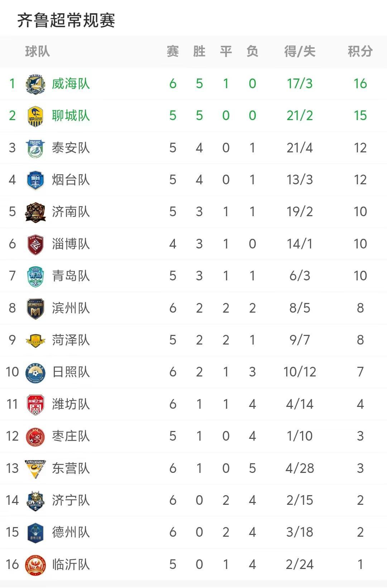This screenshot has height=588, width=387.
Task: Click the Binzhou team dark crest
Action: point(35,308)
